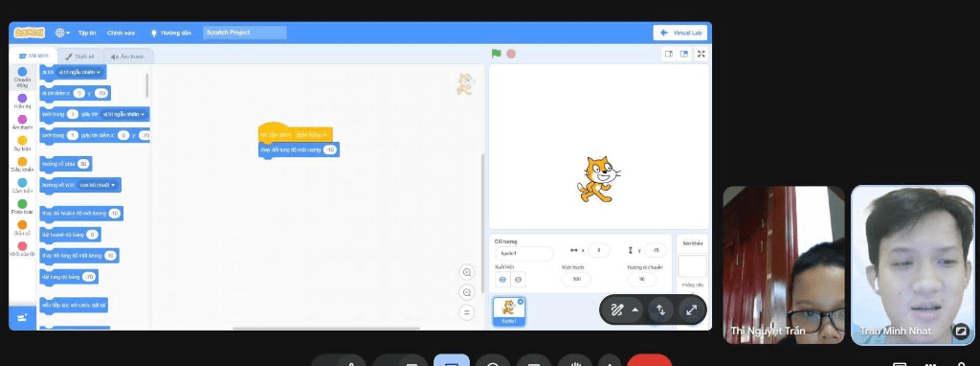Click the stage backdrop thumbnail under Sân khấu
The height and width of the screenshot is (366, 980).
(x=693, y=266)
